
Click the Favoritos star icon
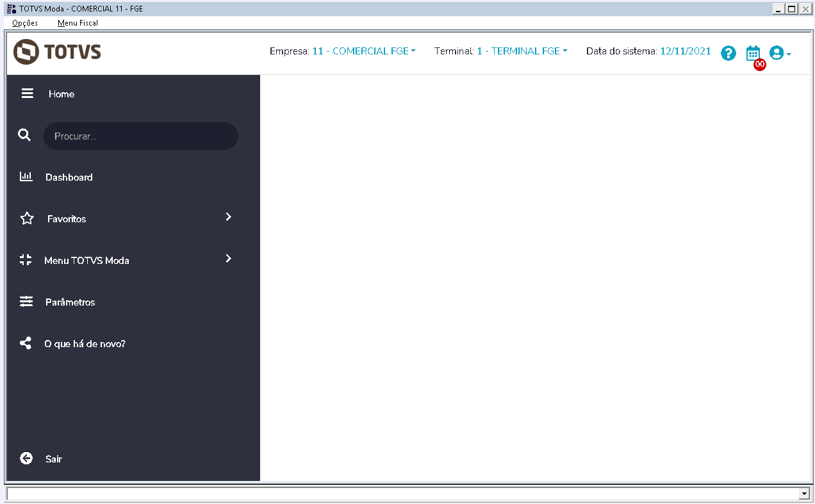27,218
